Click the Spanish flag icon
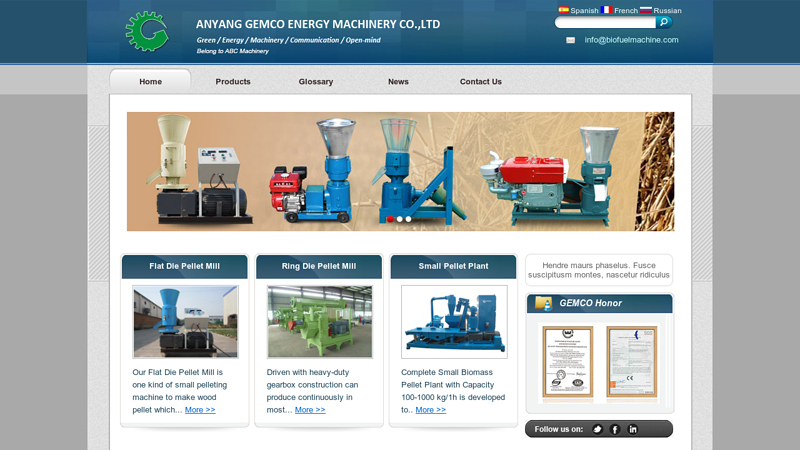The height and width of the screenshot is (450, 800). click(x=563, y=10)
